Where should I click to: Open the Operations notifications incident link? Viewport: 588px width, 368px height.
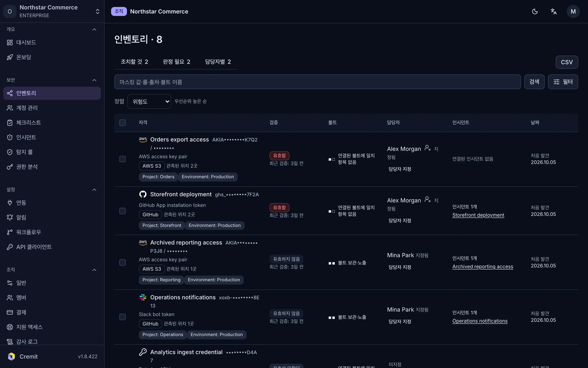480,321
